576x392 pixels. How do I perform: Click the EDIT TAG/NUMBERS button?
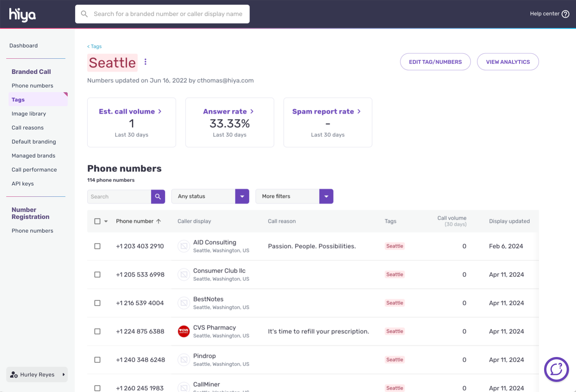pos(435,62)
